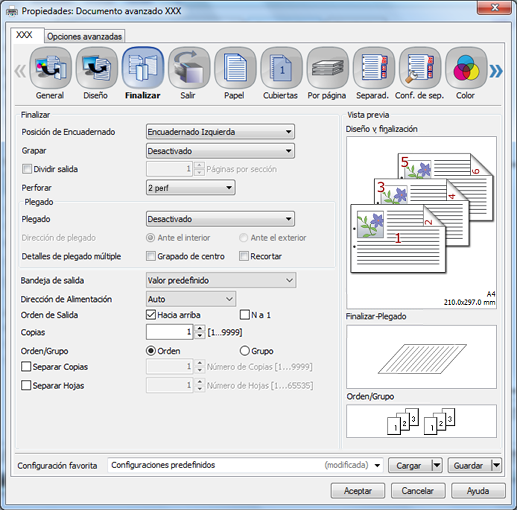The image size is (517, 510).
Task: Expand the Bandeja de salida dropdown
Action: click(x=221, y=280)
